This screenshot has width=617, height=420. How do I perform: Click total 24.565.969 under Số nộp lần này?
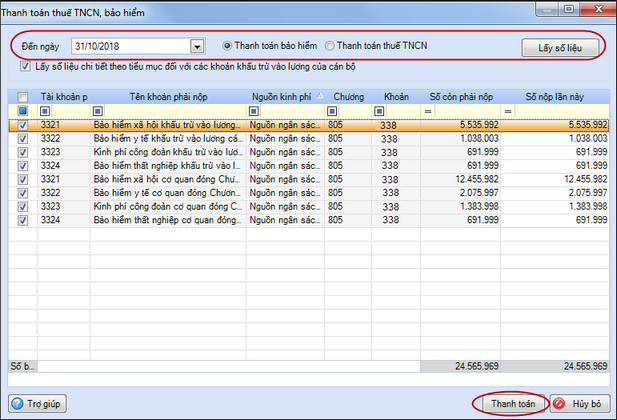click(x=555, y=366)
